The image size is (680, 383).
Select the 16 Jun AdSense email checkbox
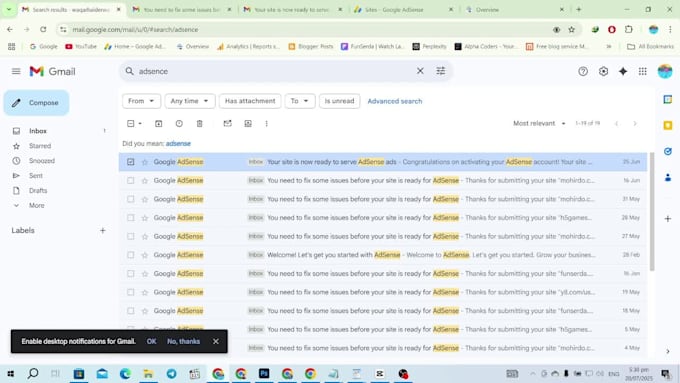click(131, 180)
